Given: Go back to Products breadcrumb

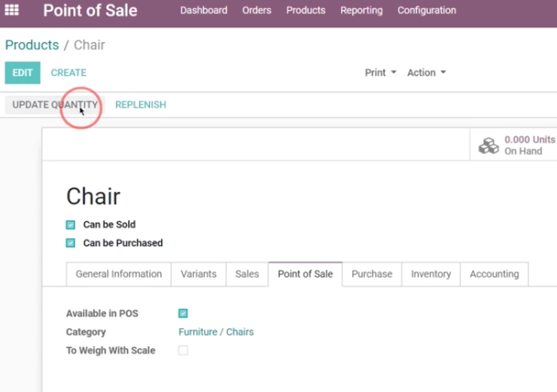Looking at the screenshot, I should (32, 45).
